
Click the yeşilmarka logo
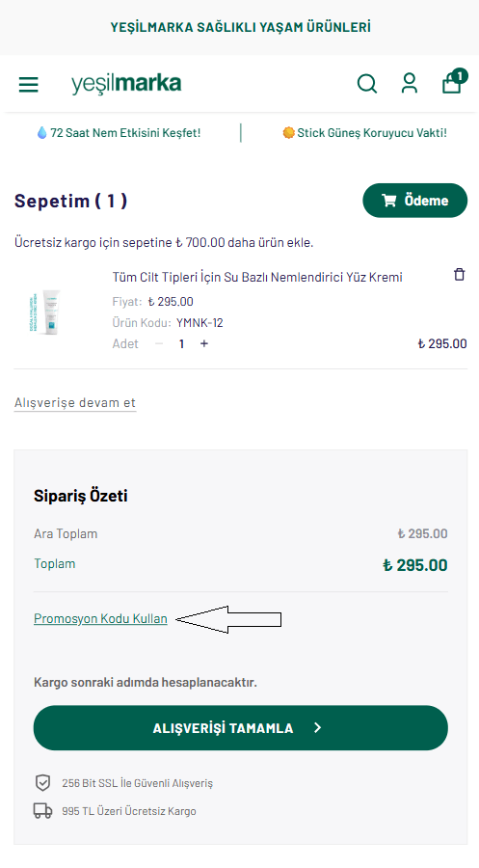coord(126,84)
